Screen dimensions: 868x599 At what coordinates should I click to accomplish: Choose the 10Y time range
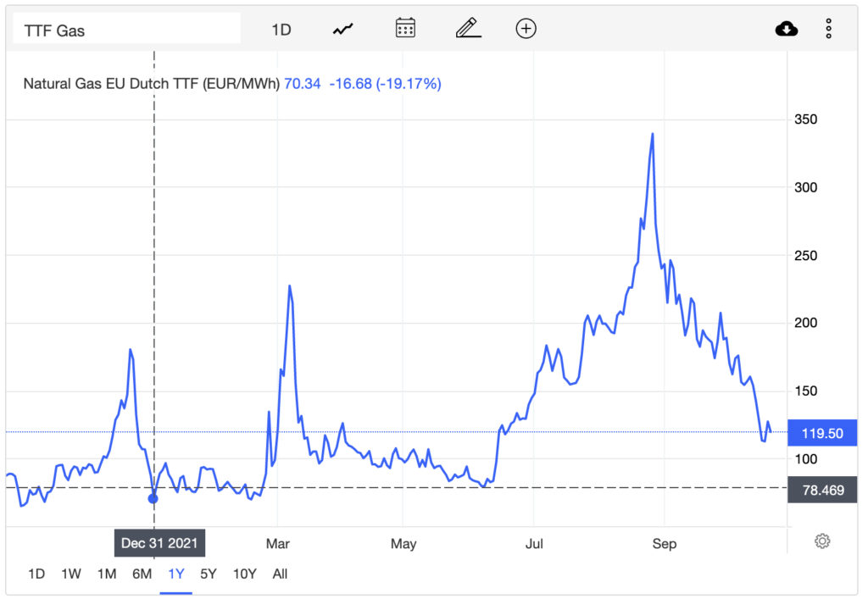click(x=245, y=574)
